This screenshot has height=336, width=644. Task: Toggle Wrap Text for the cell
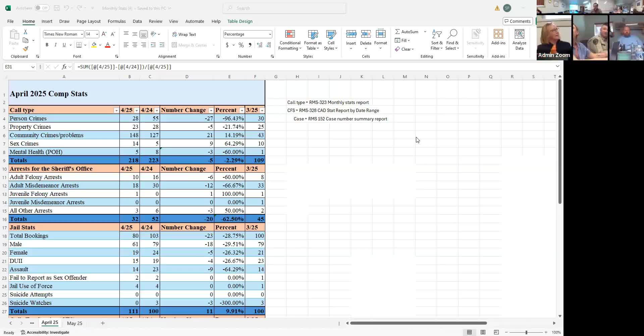point(184,35)
